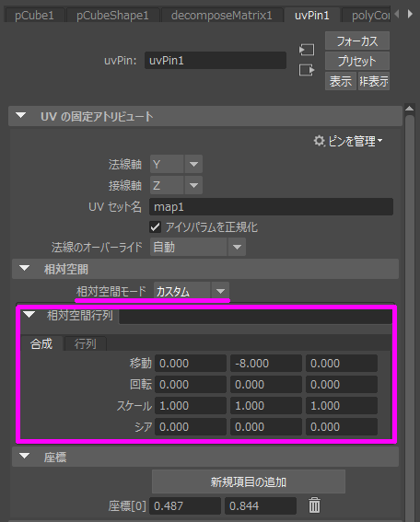Image resolution: width=420 pixels, height=522 pixels.
Task: Click the スケール X value field
Action: pyautogui.click(x=190, y=405)
